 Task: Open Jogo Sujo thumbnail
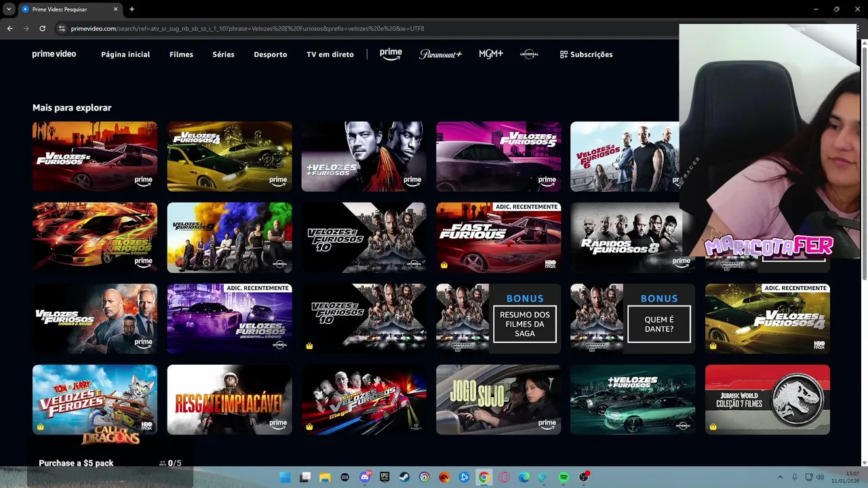[x=498, y=400]
